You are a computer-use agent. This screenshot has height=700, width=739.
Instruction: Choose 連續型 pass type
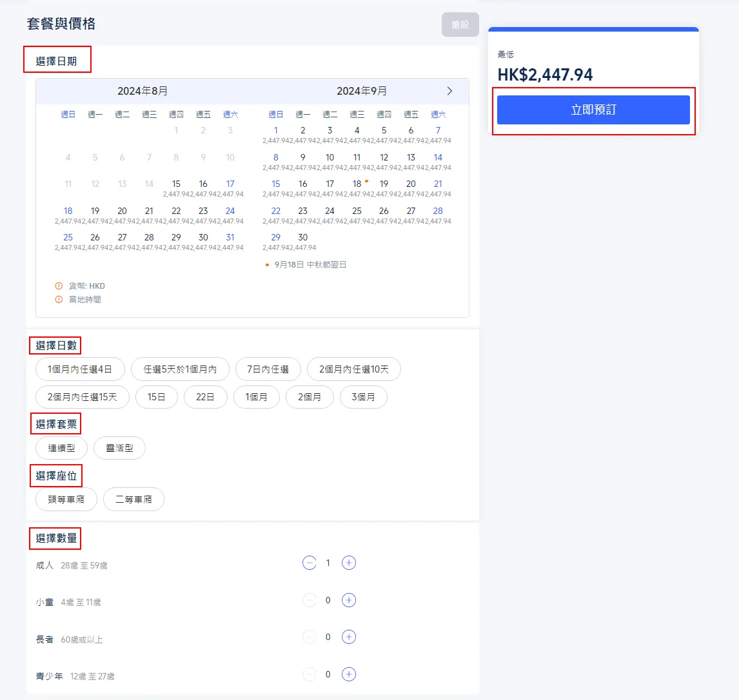pos(61,448)
